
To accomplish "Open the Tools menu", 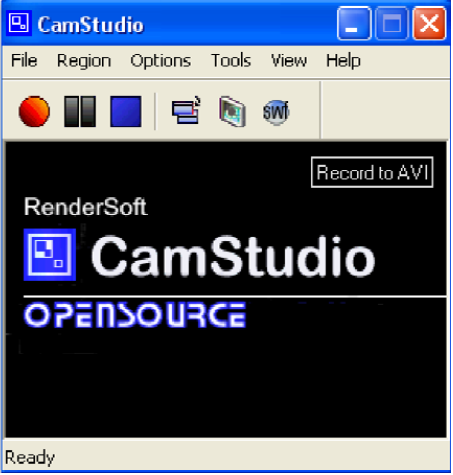I will tap(231, 61).
